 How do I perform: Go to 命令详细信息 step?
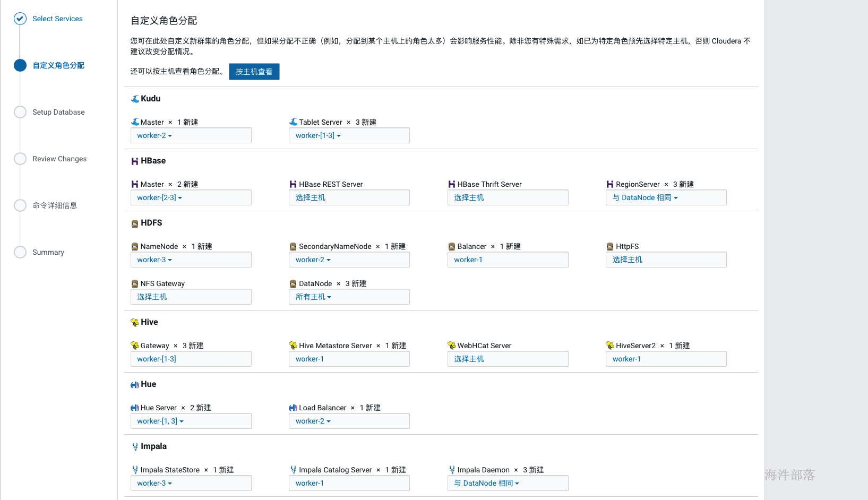[55, 205]
